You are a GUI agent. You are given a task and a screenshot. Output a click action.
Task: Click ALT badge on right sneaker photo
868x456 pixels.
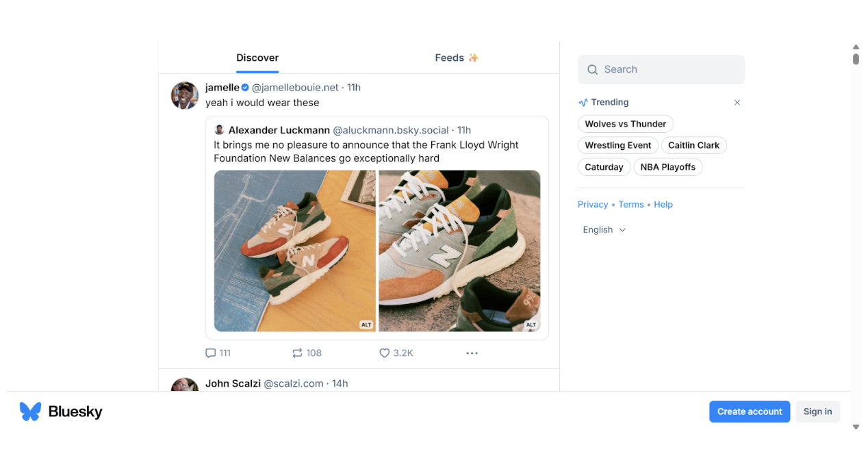pos(531,325)
